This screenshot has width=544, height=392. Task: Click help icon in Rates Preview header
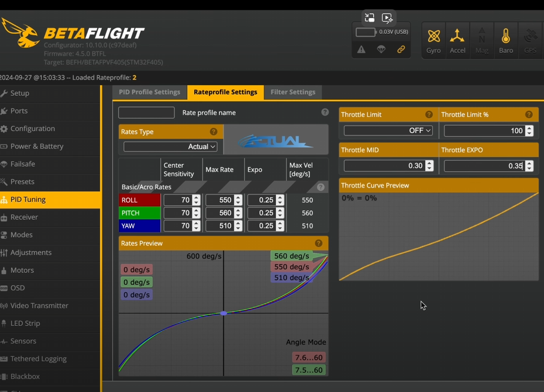(319, 244)
